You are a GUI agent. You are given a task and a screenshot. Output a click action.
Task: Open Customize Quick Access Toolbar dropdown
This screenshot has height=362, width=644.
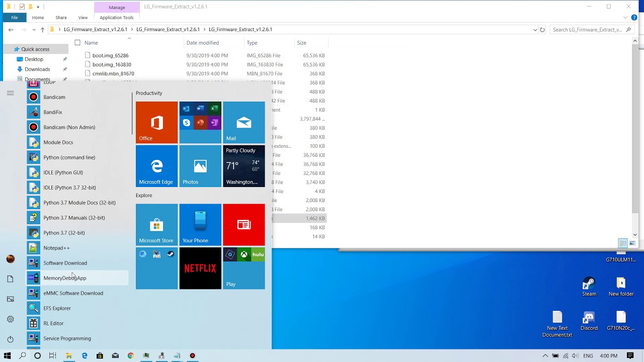click(x=38, y=7)
